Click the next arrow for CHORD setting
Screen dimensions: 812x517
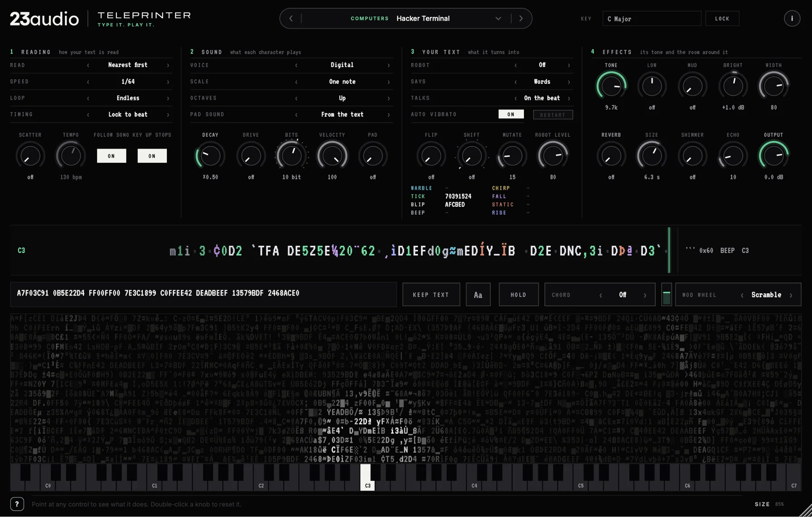coord(645,295)
